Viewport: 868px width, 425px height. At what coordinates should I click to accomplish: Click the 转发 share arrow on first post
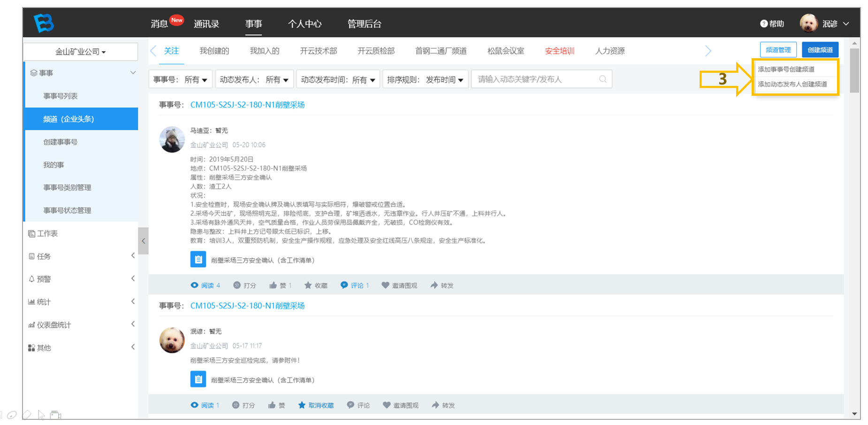(434, 285)
